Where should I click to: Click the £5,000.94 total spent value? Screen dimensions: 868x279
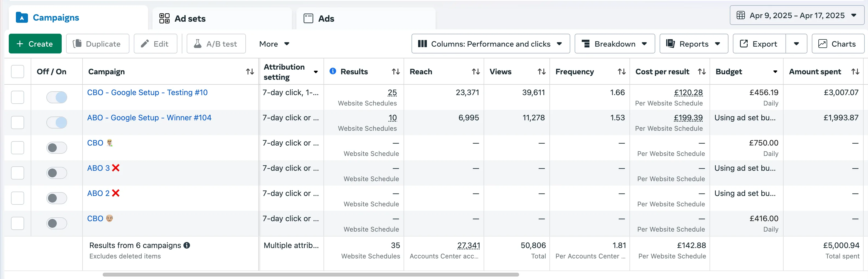[x=841, y=245]
